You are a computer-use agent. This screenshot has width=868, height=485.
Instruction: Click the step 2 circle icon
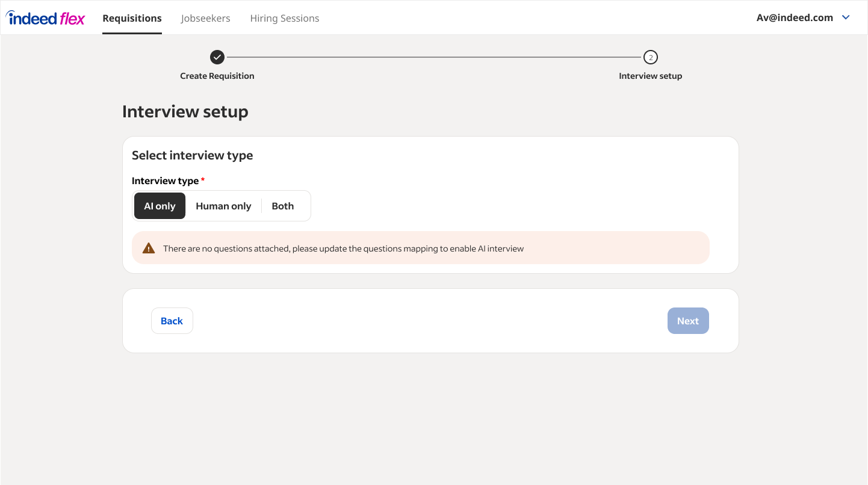650,57
